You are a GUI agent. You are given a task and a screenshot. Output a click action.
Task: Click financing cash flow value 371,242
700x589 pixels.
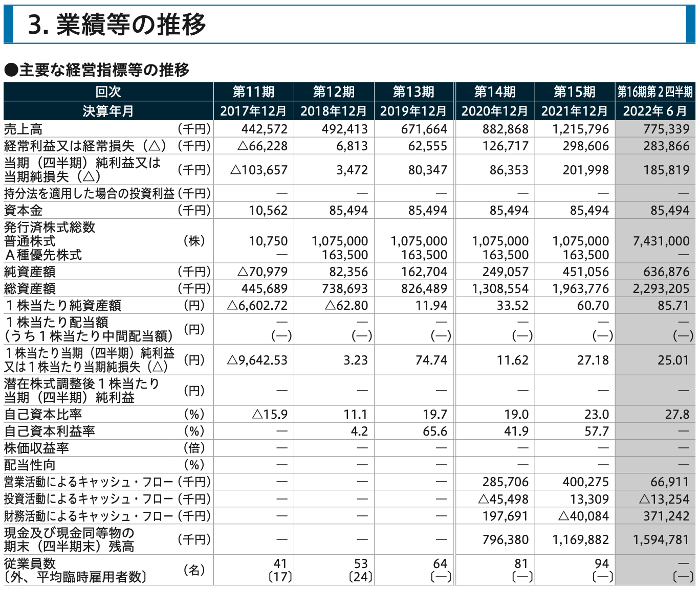click(x=666, y=516)
